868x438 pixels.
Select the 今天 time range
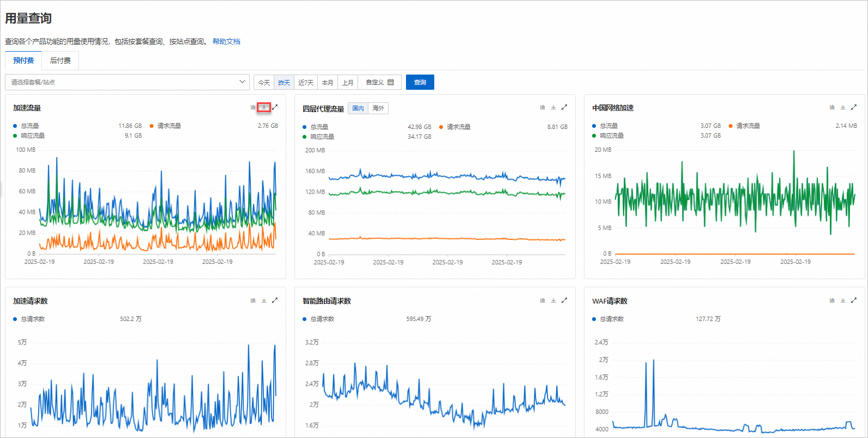coord(264,82)
